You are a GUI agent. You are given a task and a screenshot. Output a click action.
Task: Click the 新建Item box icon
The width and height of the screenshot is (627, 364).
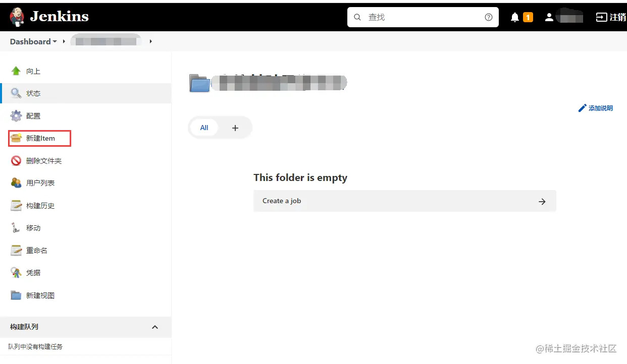[x=16, y=138]
